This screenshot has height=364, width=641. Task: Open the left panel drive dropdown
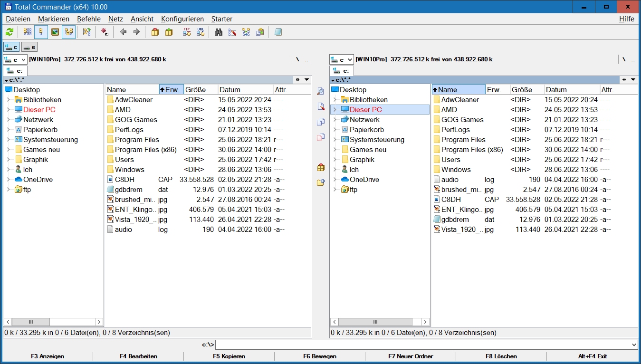pyautogui.click(x=22, y=60)
